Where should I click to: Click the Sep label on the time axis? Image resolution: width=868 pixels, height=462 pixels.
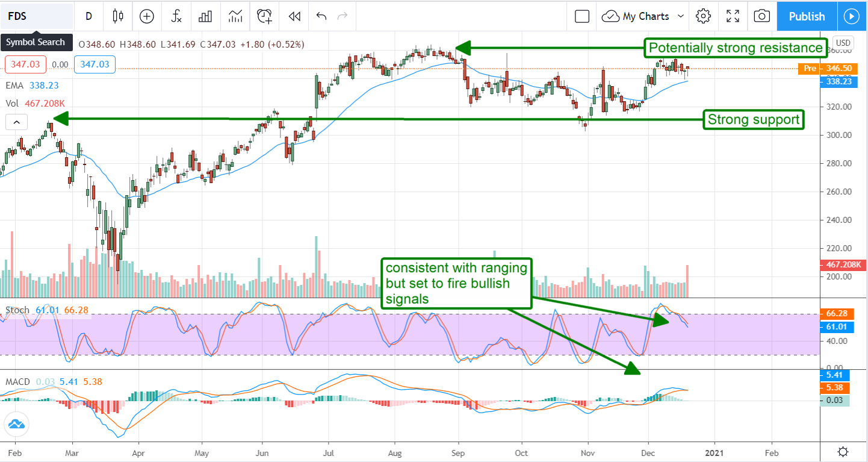[459, 452]
